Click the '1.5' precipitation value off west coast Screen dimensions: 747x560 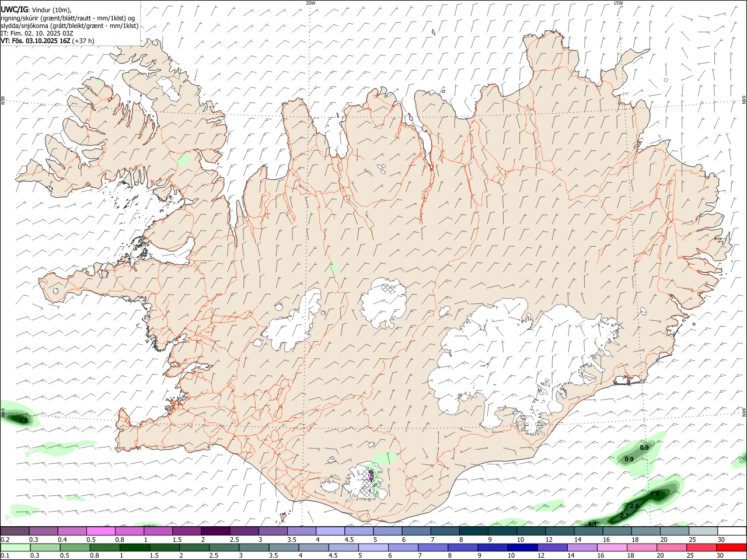pyautogui.click(x=24, y=420)
